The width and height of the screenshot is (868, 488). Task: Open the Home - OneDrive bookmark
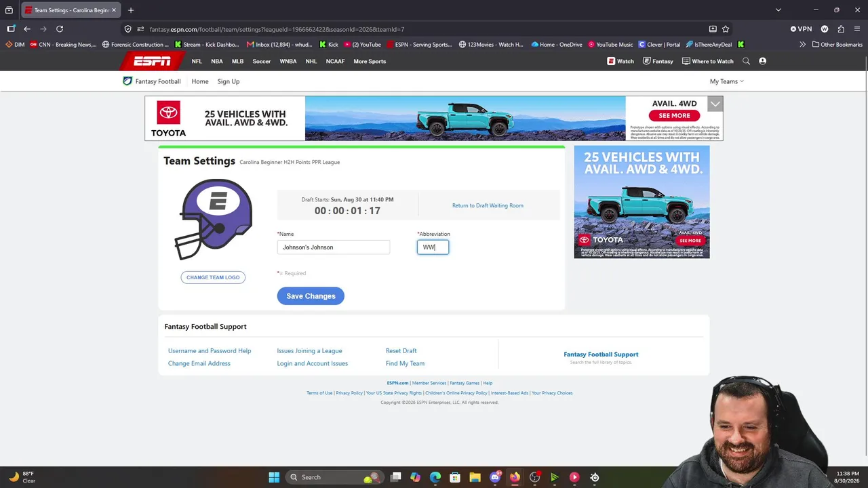(557, 45)
